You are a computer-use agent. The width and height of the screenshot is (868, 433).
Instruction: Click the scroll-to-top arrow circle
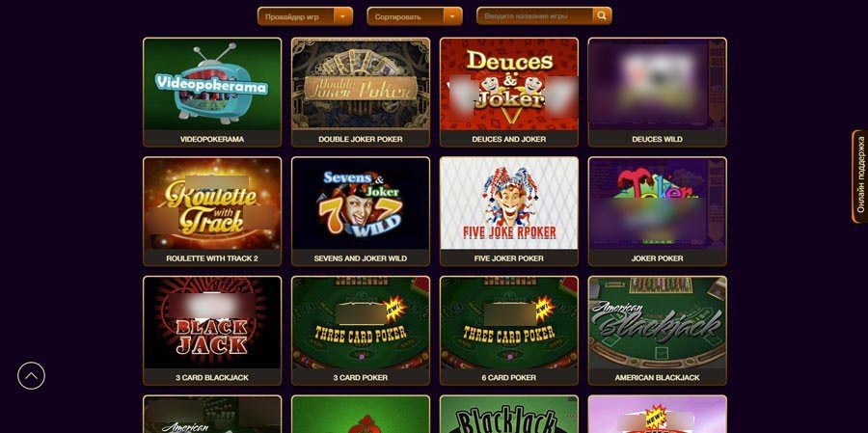pyautogui.click(x=31, y=376)
